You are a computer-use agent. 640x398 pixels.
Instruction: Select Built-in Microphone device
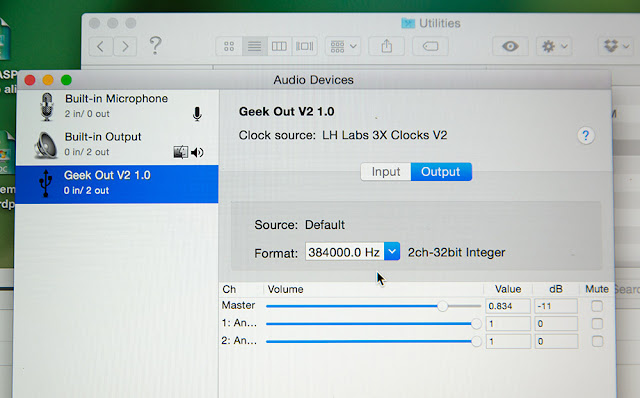[x=117, y=107]
